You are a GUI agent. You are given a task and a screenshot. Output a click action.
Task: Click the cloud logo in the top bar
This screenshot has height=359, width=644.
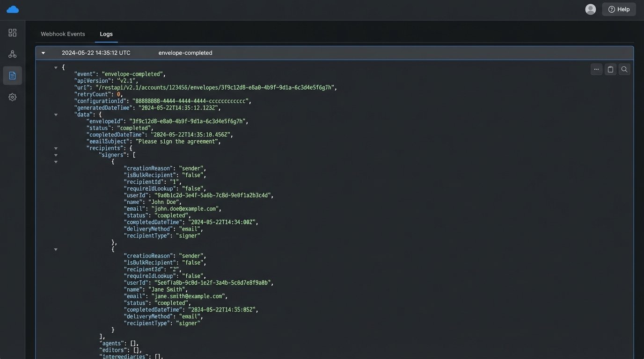13,9
